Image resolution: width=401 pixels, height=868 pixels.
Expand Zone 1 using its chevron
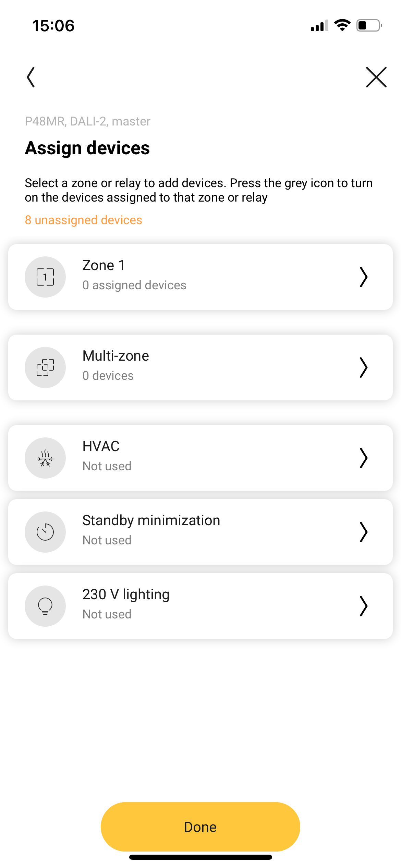[363, 277]
